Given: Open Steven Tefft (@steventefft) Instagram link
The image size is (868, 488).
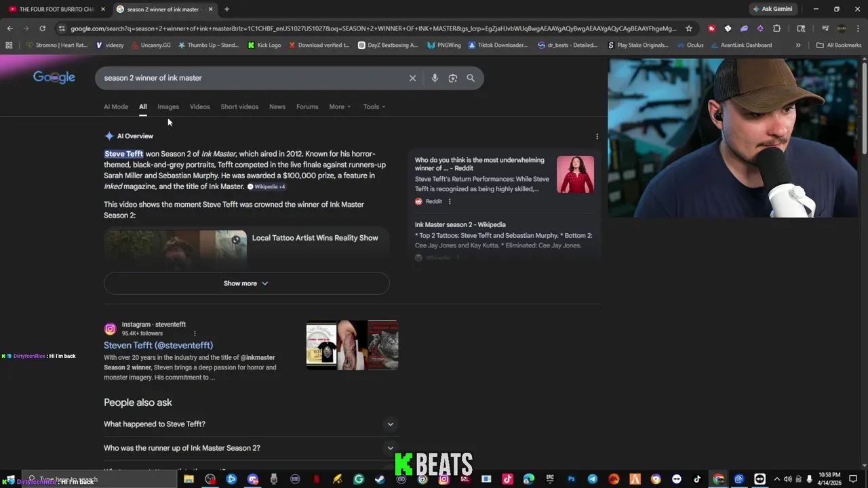Looking at the screenshot, I should (158, 345).
